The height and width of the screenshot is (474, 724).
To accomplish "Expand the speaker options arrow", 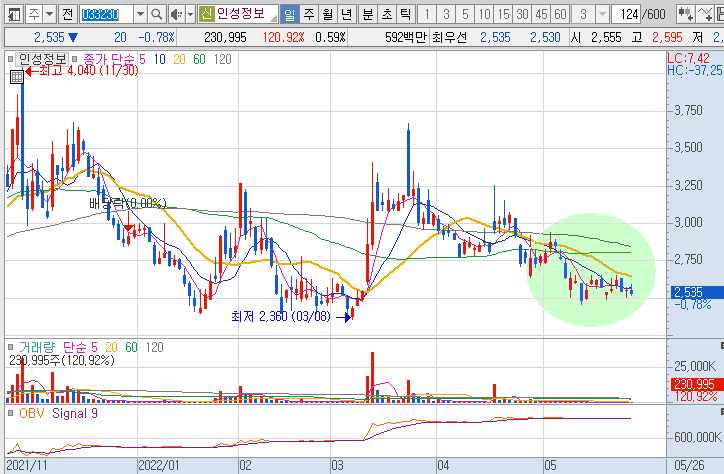I will [x=190, y=14].
